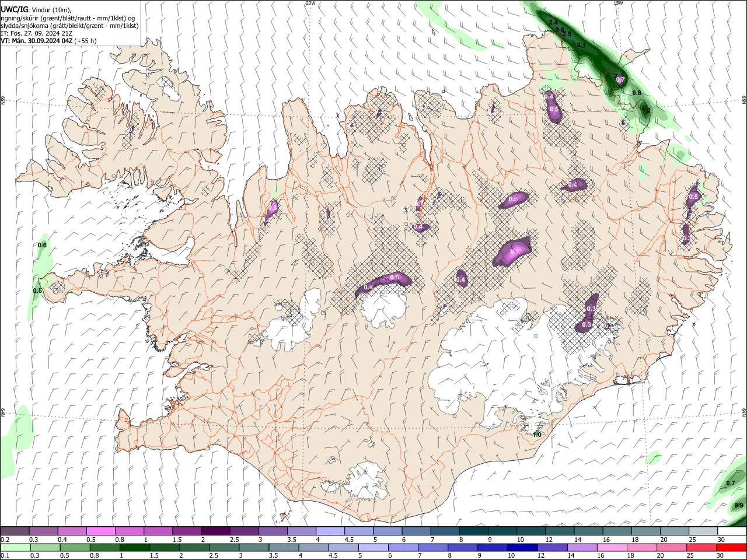This screenshot has width=747, height=560.
Task: Select the slate blue 6 swatch, upper legend
Action: [x=416, y=531]
